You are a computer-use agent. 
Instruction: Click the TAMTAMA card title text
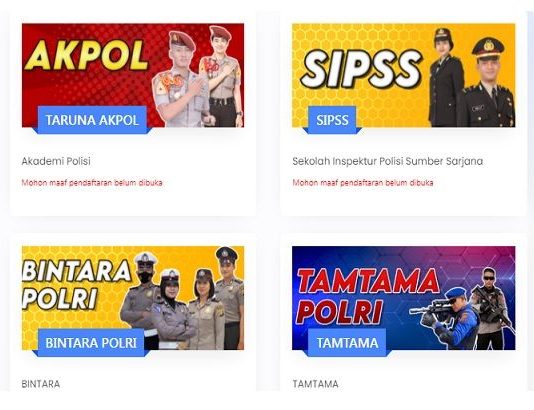point(316,384)
